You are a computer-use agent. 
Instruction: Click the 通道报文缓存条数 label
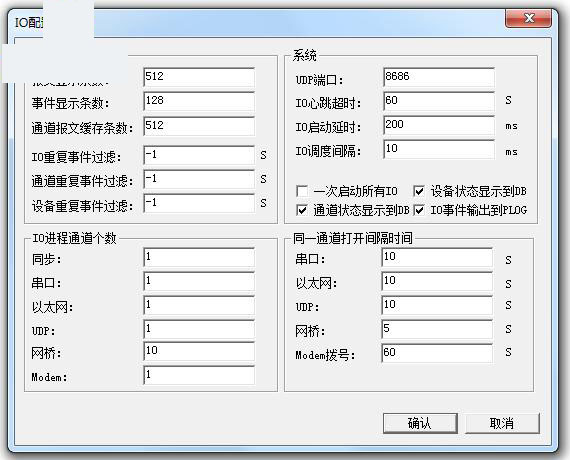[82, 128]
